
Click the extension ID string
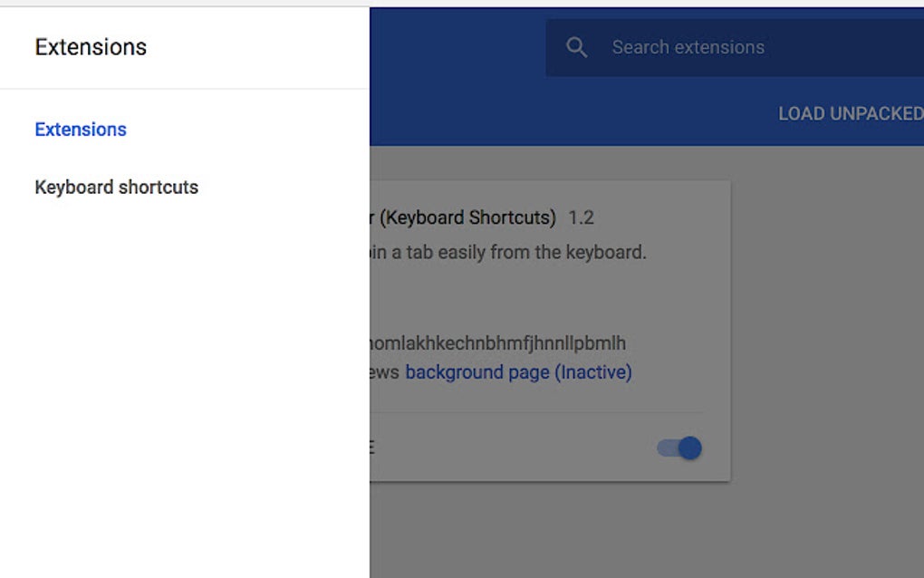tap(498, 342)
